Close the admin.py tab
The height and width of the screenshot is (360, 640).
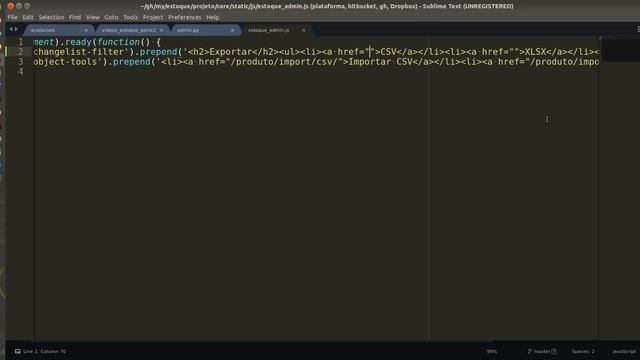[x=233, y=30]
